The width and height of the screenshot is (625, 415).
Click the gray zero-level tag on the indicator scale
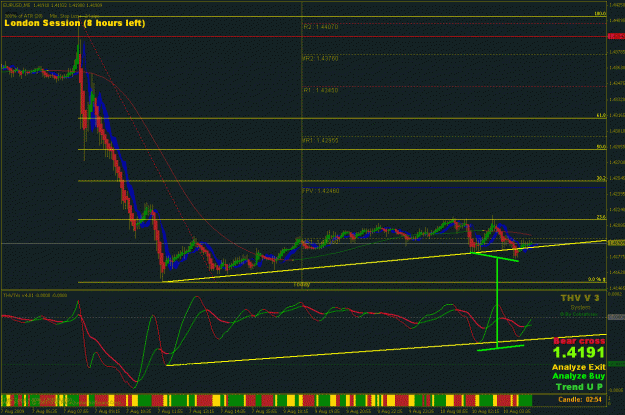tap(616, 317)
